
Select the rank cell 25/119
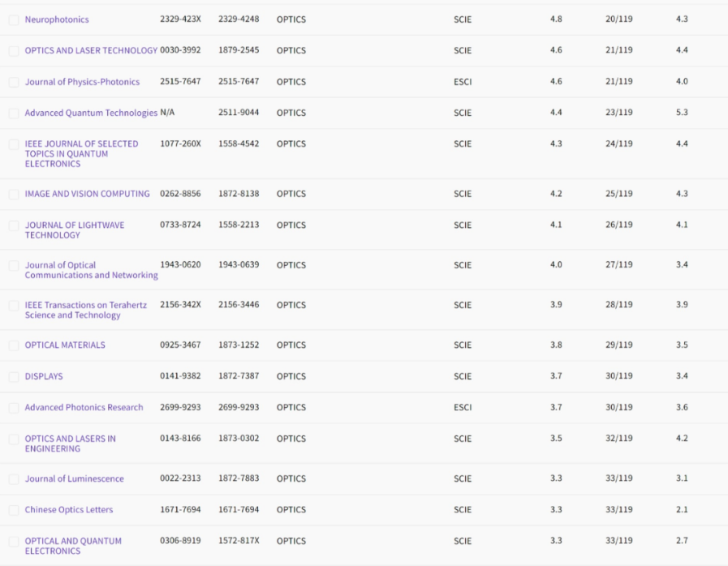619,194
